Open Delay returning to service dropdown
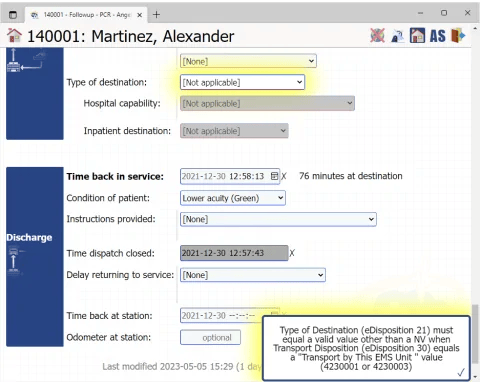Viewport: 480px width, 384px height. [x=253, y=275]
